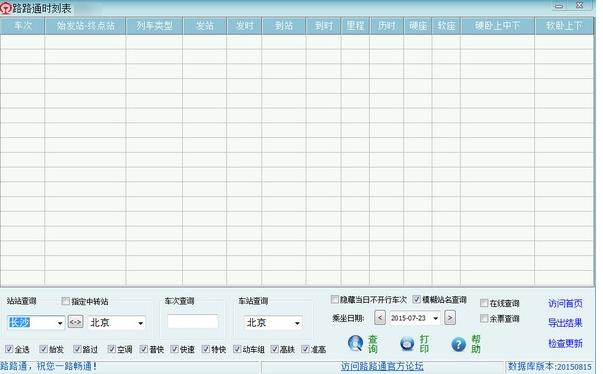Minimize the 路路通时刻表 window
This screenshot has width=603, height=374.
click(x=559, y=5)
